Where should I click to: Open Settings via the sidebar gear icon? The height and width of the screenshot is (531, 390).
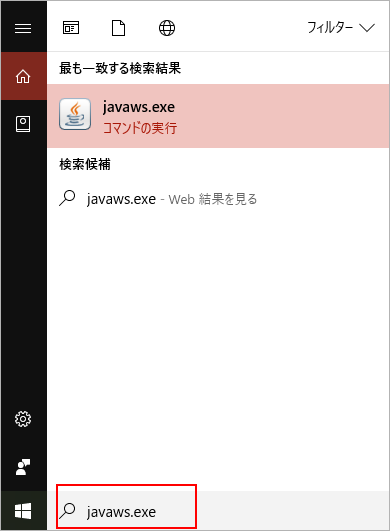[x=23, y=419]
